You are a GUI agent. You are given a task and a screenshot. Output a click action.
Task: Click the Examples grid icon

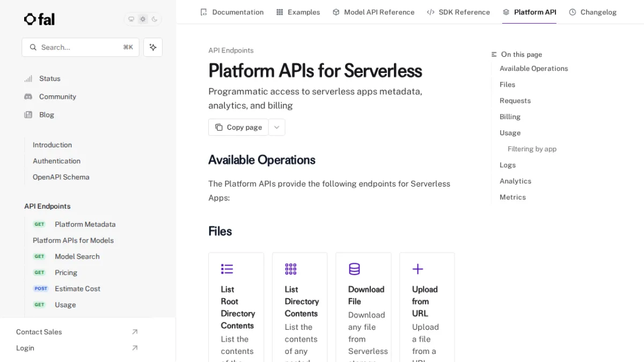coord(280,12)
